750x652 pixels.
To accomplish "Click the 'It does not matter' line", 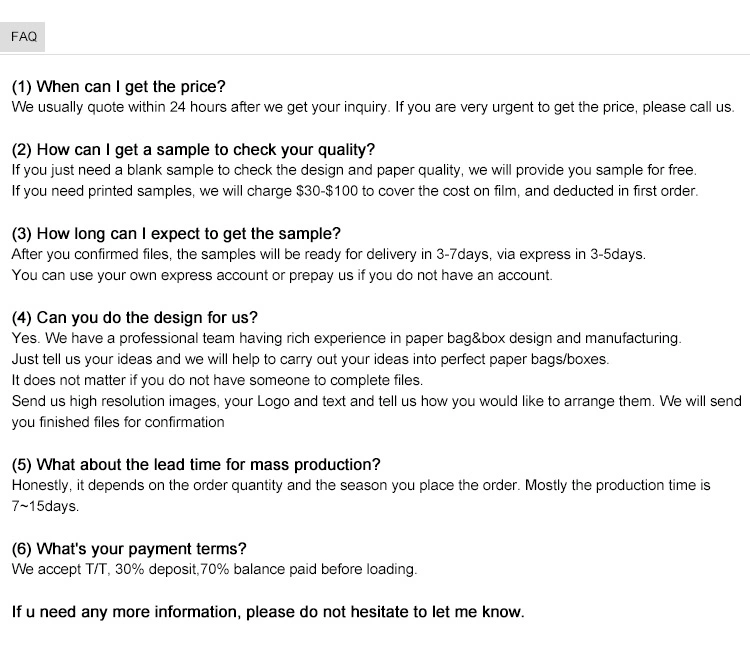I will click(x=217, y=380).
